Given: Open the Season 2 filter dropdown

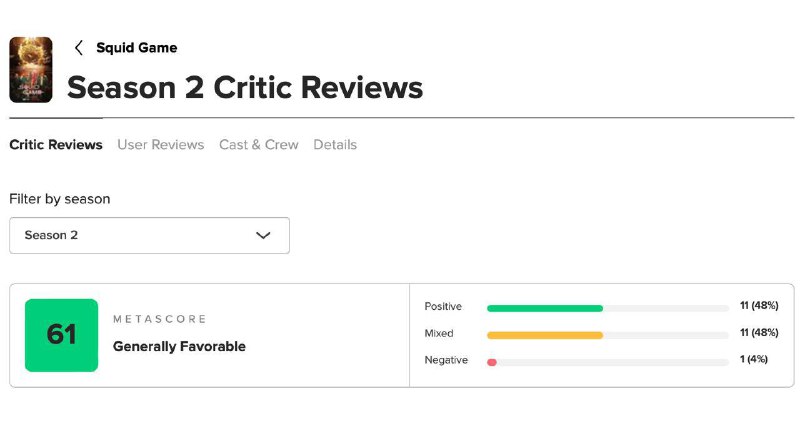Looking at the screenshot, I should 149,235.
